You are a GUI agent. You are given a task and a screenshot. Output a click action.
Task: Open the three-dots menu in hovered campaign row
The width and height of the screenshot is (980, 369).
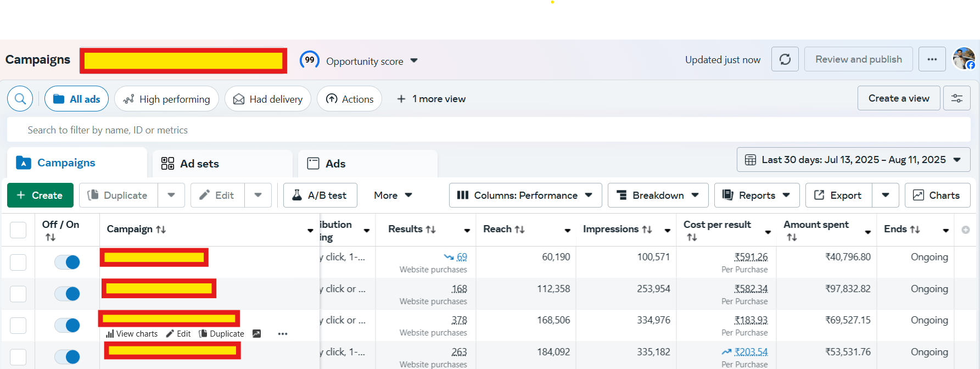(x=283, y=334)
